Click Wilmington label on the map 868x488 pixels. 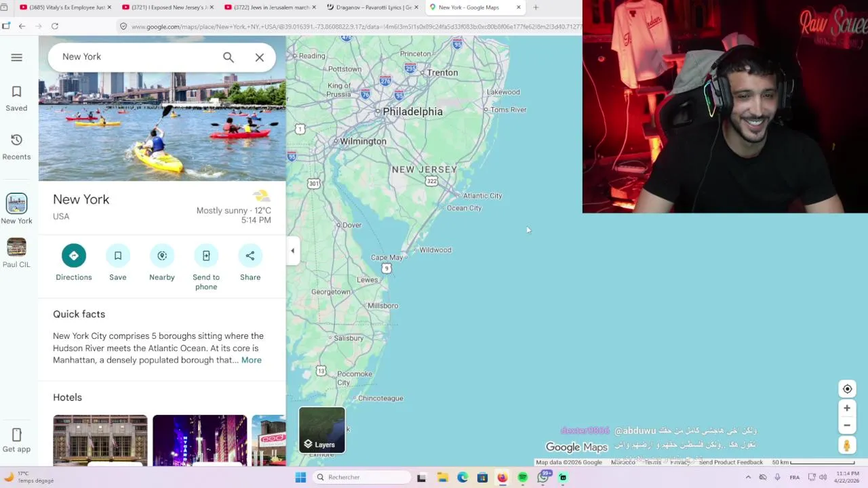(x=363, y=141)
